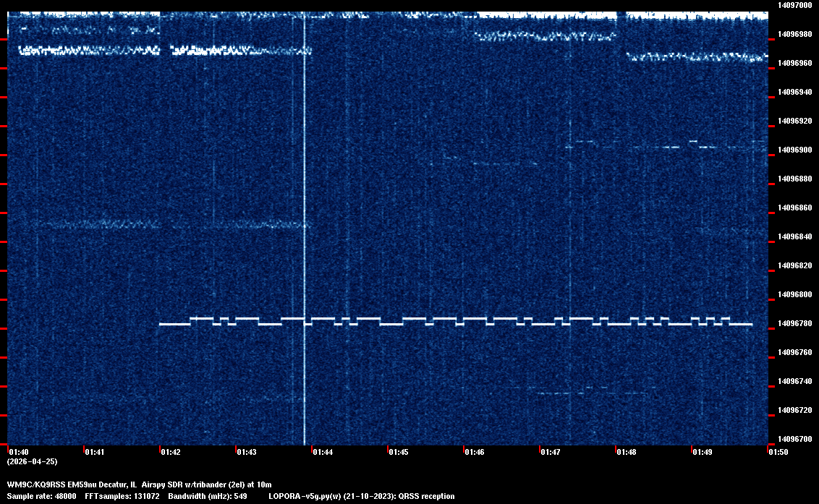Click the 14096720 frequency label
819x504 pixels.
pyautogui.click(x=794, y=410)
